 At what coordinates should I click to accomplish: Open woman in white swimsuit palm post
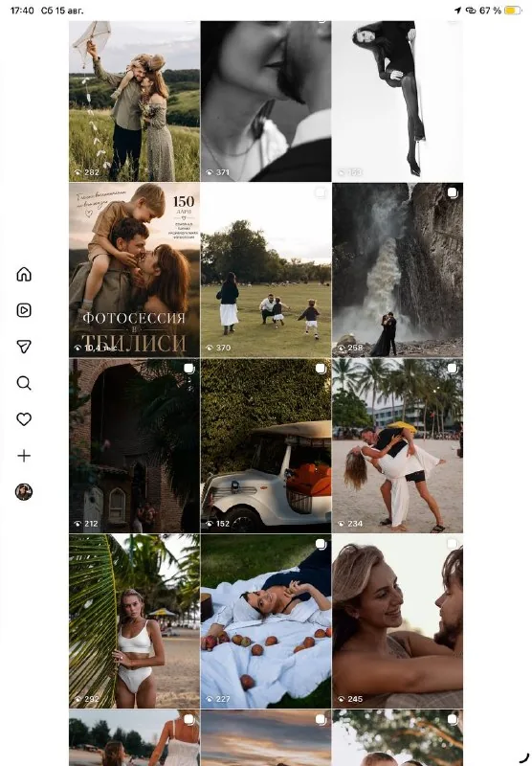(x=134, y=621)
